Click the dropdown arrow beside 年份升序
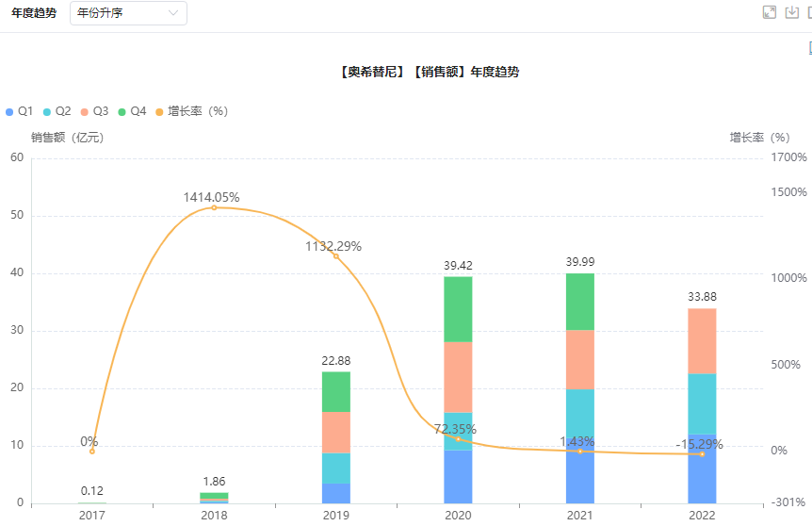812x526 pixels. click(x=173, y=13)
